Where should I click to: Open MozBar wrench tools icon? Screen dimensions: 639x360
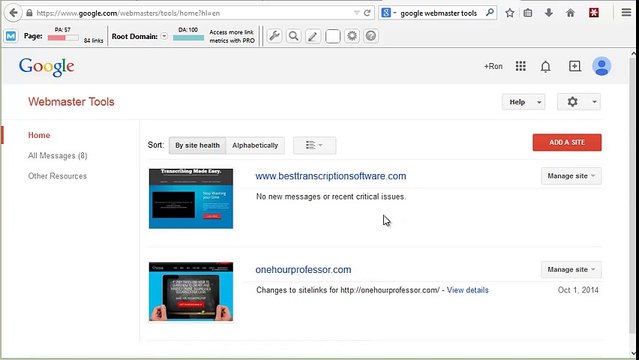pyautogui.click(x=274, y=36)
